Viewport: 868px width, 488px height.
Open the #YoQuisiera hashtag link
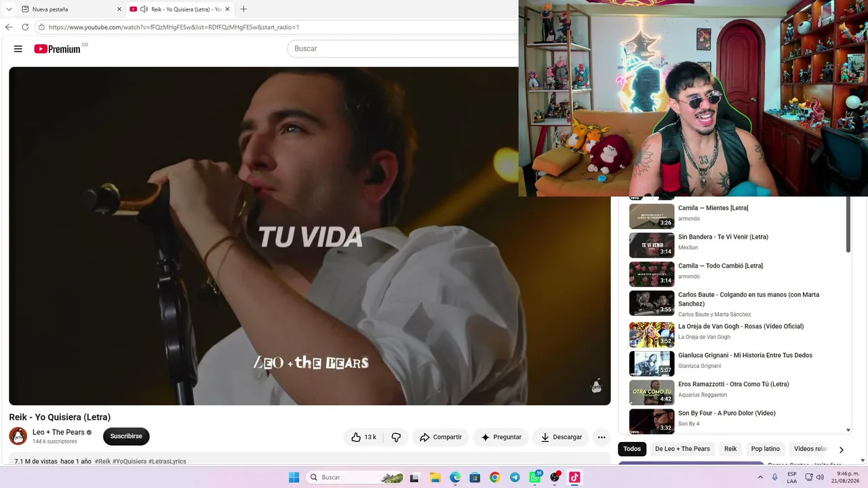[x=130, y=462]
